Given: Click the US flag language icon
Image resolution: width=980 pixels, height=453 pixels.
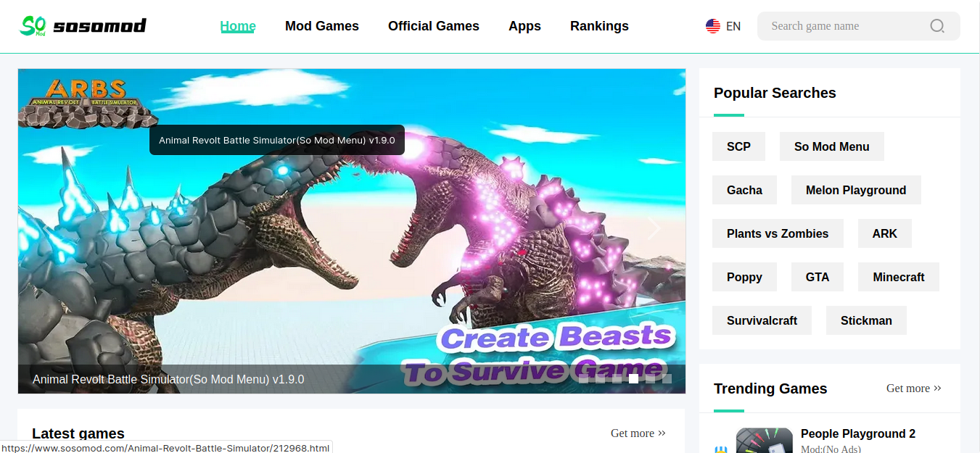Looking at the screenshot, I should [x=713, y=26].
